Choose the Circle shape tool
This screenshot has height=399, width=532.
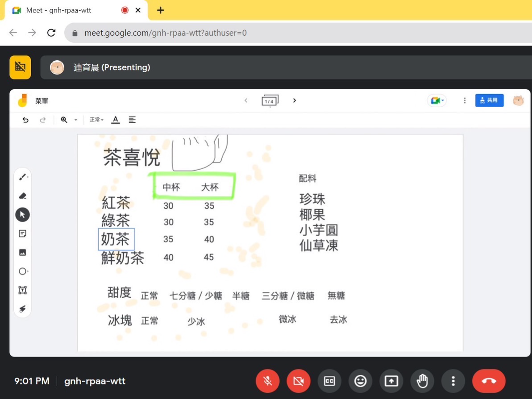click(23, 271)
